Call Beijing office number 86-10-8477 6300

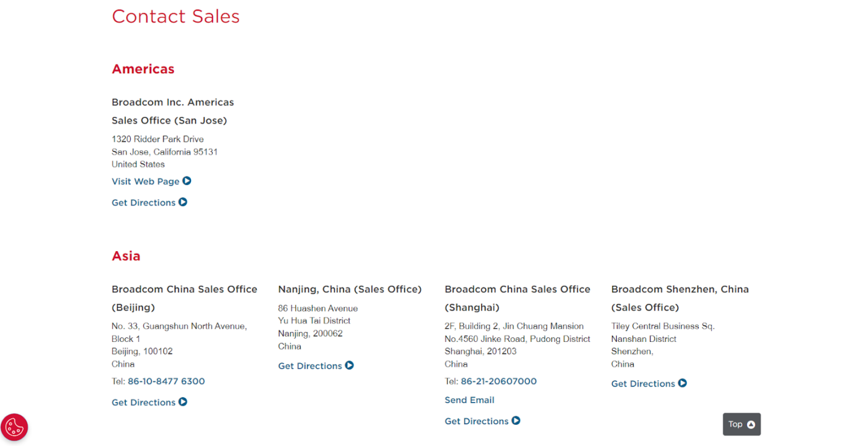[x=166, y=381]
